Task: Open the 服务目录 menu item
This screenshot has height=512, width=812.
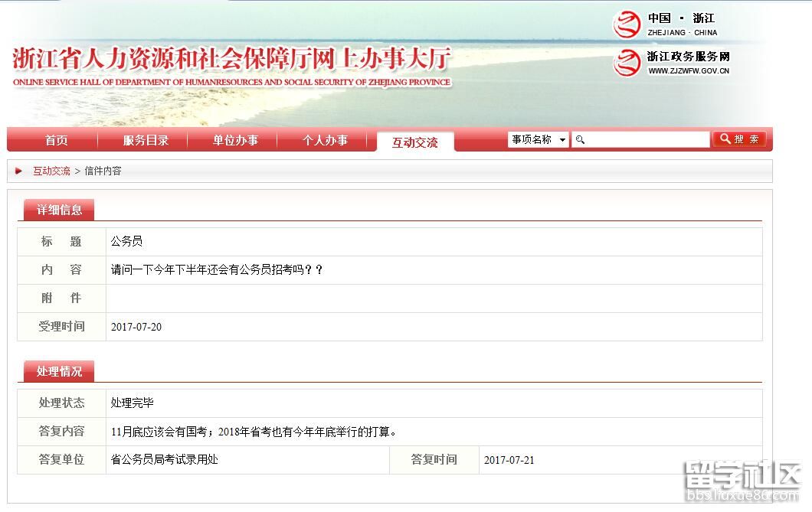Action: click(146, 140)
